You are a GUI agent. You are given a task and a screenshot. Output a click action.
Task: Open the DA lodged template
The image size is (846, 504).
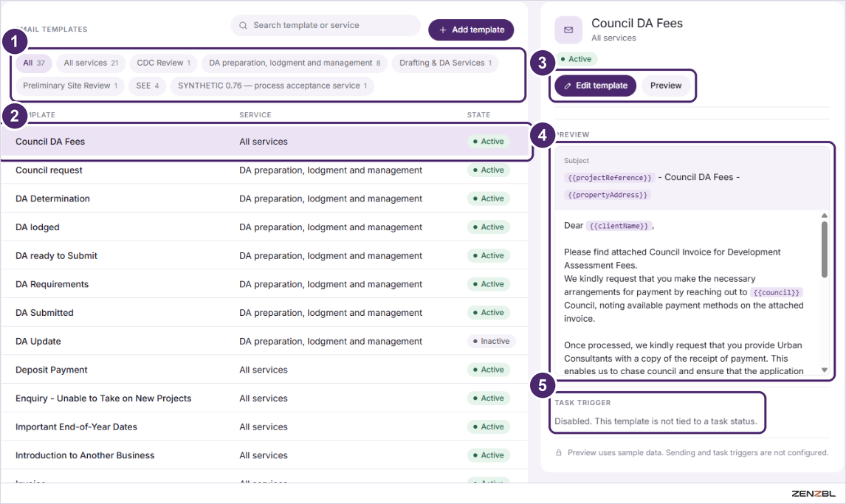tap(264, 227)
